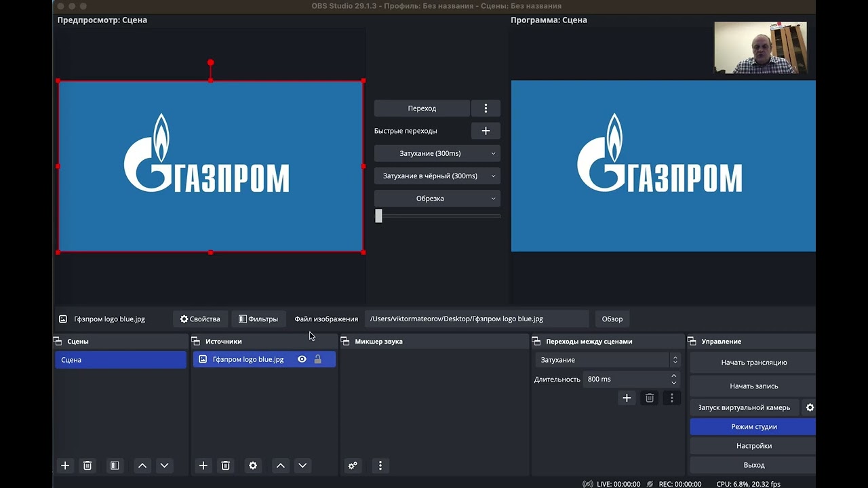The height and width of the screenshot is (488, 868).
Task: Open the Затухание scene transition combo box
Action: [x=607, y=360]
